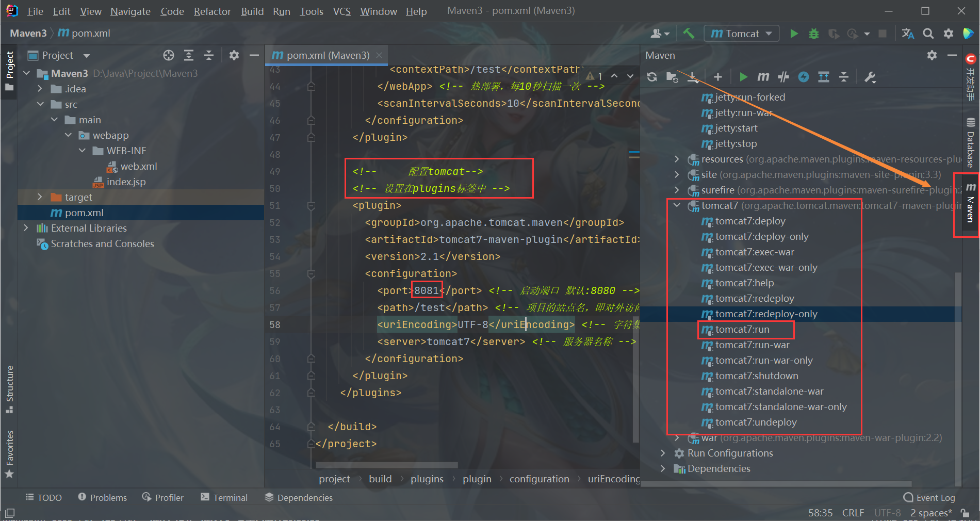The width and height of the screenshot is (980, 521).
Task: Run selected Maven build
Action: click(x=743, y=77)
